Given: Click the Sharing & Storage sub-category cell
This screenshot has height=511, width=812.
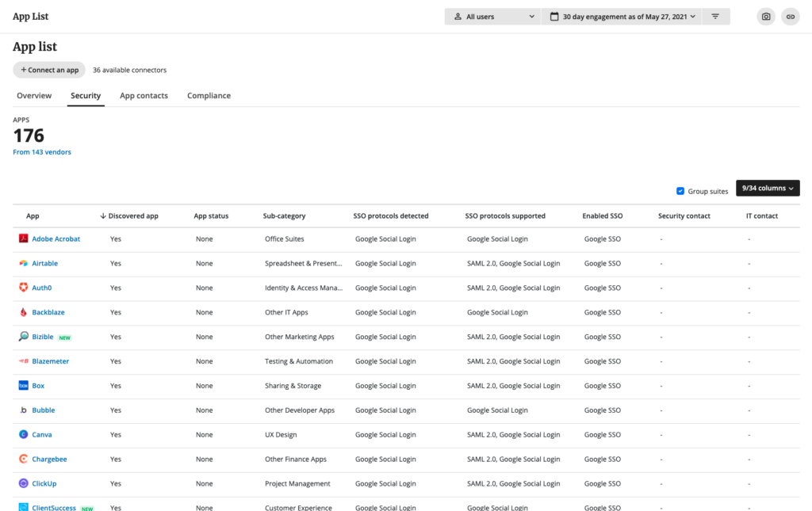Looking at the screenshot, I should (x=293, y=386).
